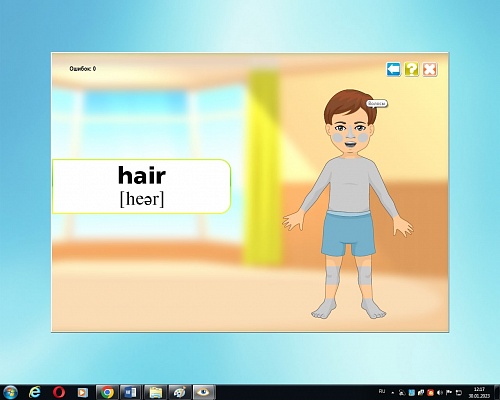Open help with the question mark icon
The width and height of the screenshot is (500, 400).
(x=412, y=69)
